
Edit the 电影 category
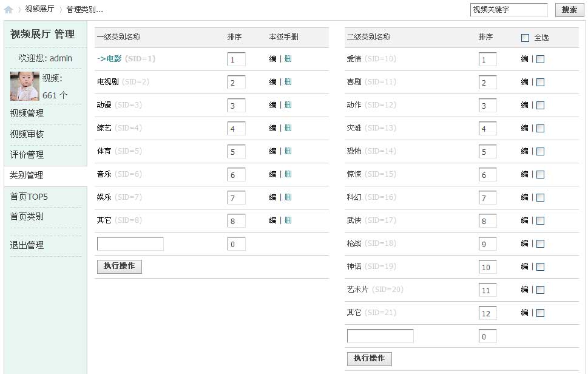(272, 59)
